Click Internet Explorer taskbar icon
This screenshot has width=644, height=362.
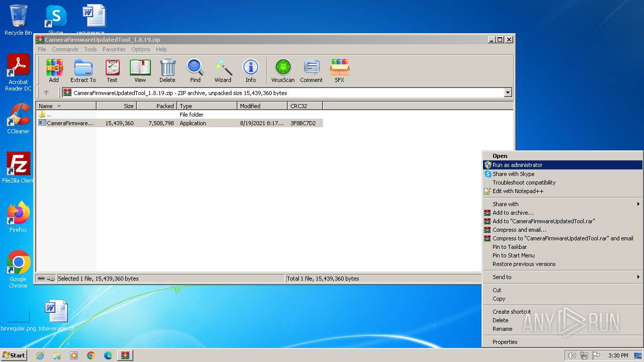40,355
